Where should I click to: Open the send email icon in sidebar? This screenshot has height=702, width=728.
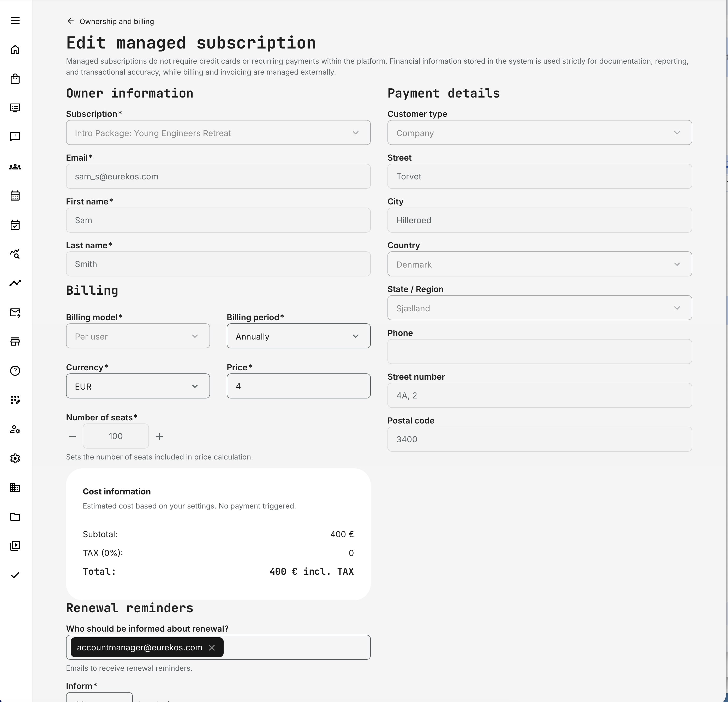pos(15,312)
